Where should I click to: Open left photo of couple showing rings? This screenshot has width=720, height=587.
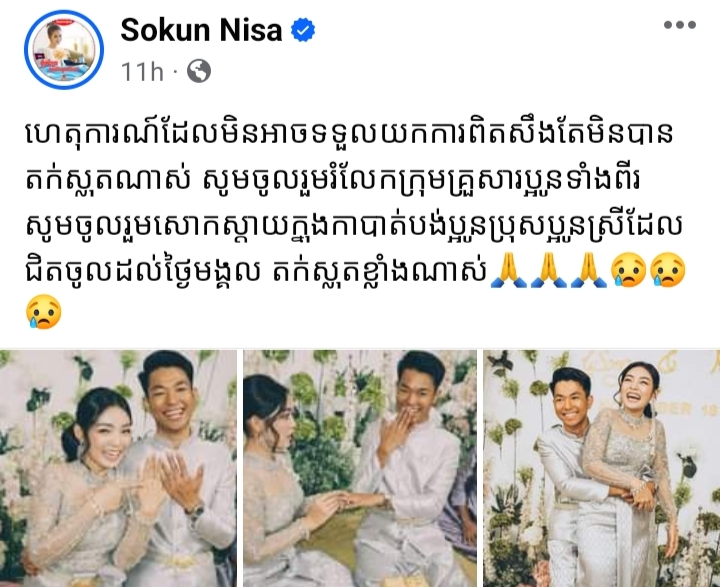(118, 468)
